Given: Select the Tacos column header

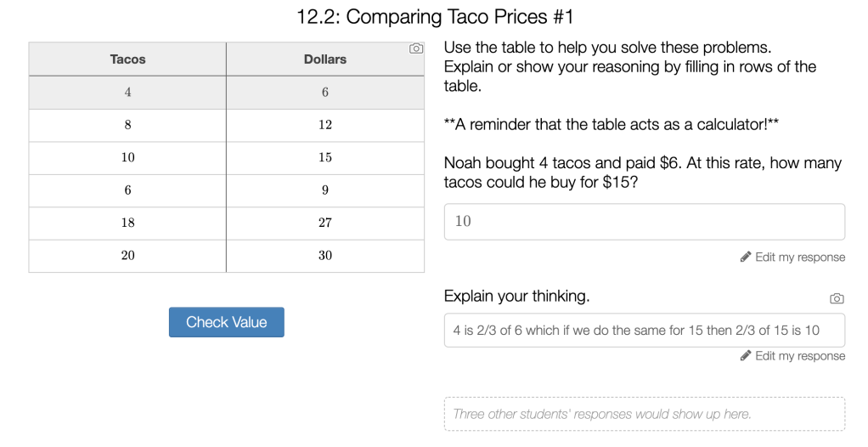Looking at the screenshot, I should coord(127,59).
